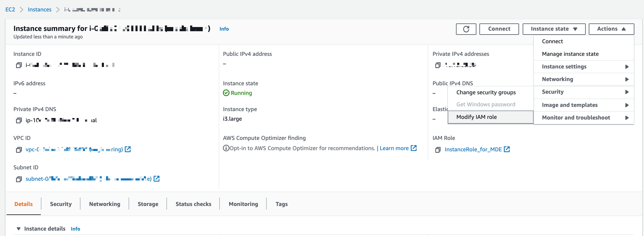This screenshot has width=644, height=236.
Task: Copy the Instance ID with copy icon
Action: tap(19, 65)
